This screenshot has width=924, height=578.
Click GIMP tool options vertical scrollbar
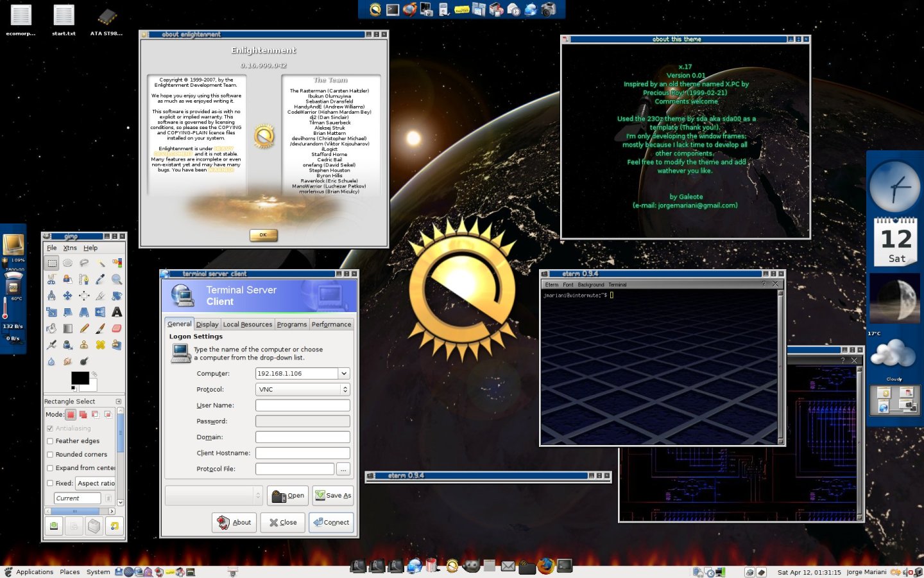(121, 457)
